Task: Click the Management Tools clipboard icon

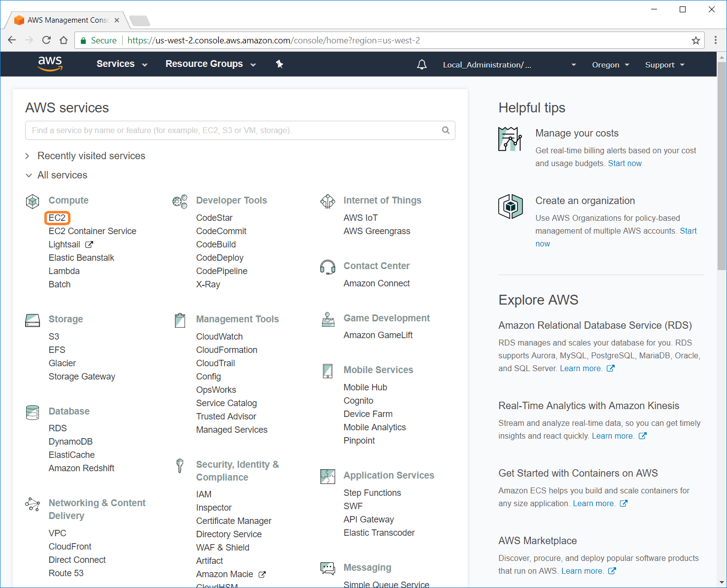Action: tap(180, 320)
